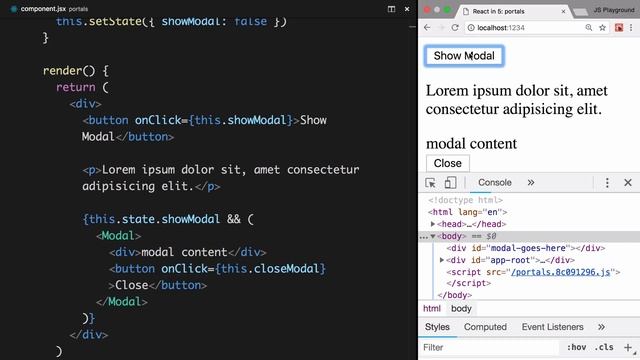Collapse the body element node
This screenshot has height=360, width=640.
pyautogui.click(x=433, y=236)
